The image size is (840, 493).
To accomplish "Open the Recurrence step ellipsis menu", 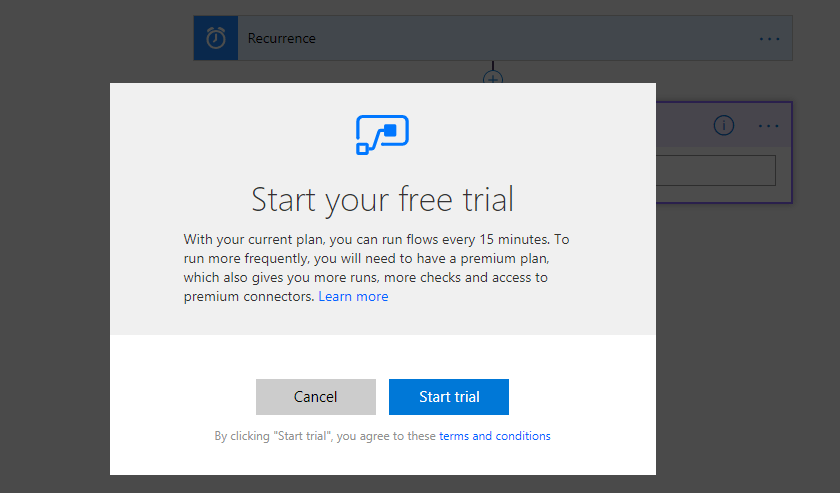I will point(769,39).
